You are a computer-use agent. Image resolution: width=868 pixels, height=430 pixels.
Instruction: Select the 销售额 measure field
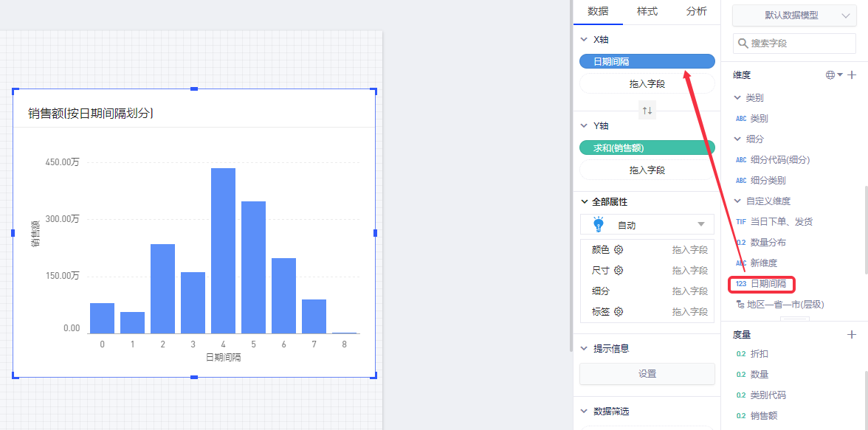pyautogui.click(x=763, y=416)
